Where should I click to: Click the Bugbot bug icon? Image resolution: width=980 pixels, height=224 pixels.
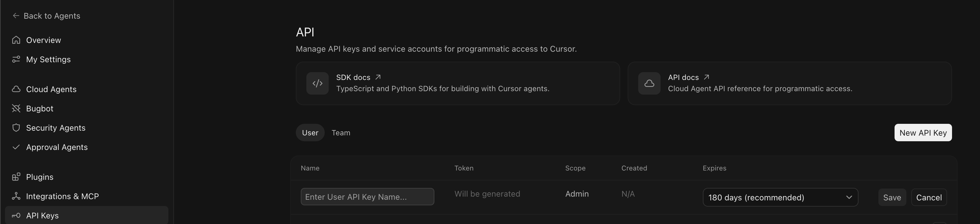[16, 109]
